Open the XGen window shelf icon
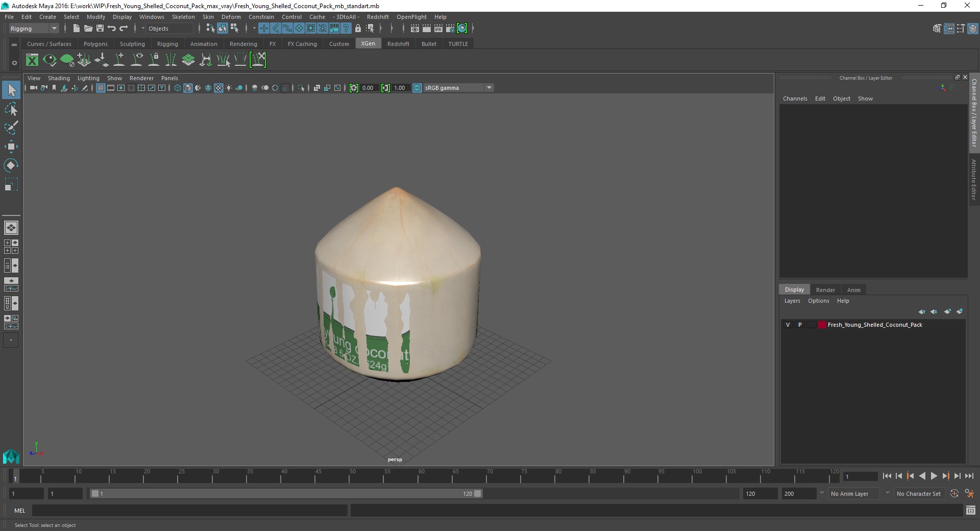The width and height of the screenshot is (980, 531). 32,60
